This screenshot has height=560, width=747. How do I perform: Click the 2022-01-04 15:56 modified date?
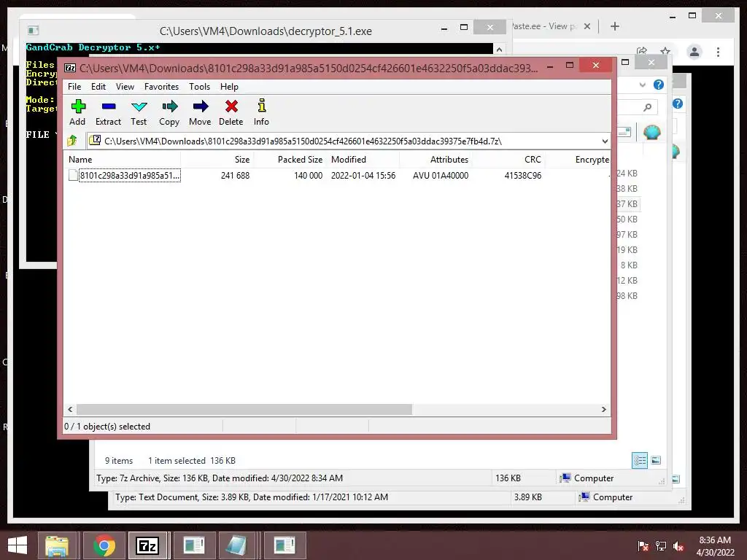363,175
